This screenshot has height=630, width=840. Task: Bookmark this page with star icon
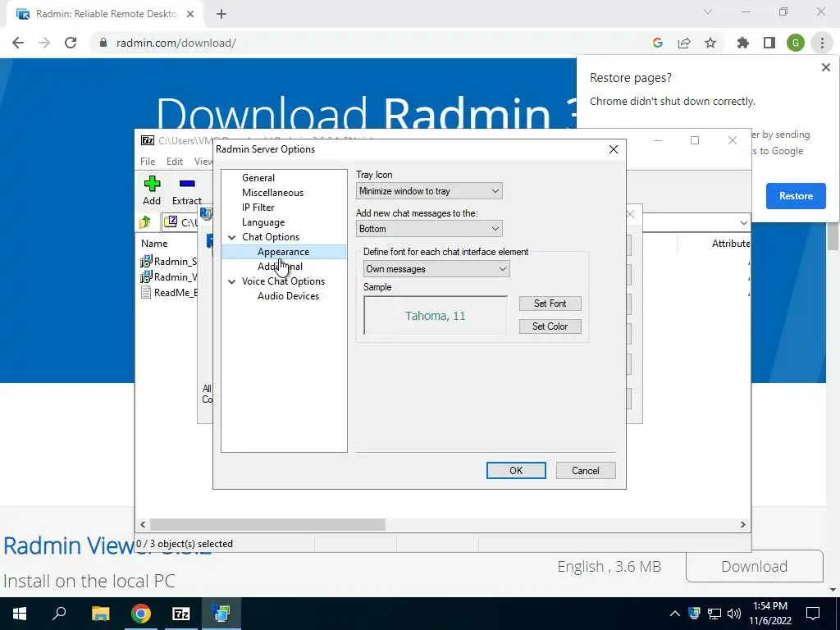click(x=710, y=43)
